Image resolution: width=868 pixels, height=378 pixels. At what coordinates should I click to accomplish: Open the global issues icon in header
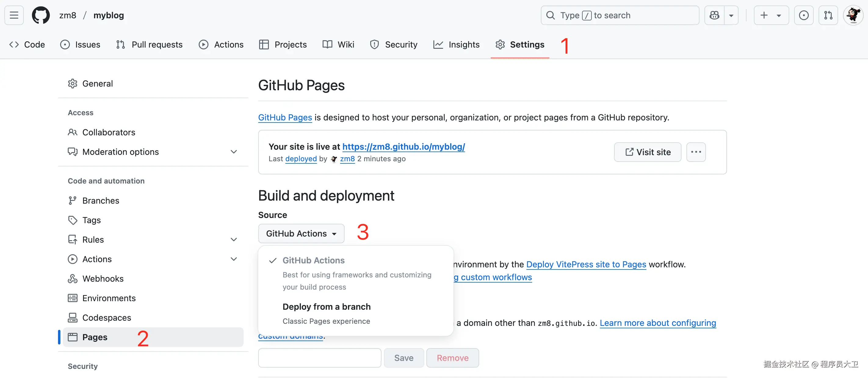click(x=804, y=15)
